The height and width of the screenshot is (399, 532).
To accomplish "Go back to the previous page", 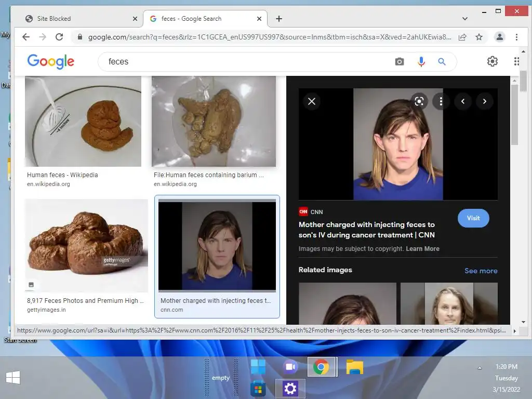I will coord(26,37).
